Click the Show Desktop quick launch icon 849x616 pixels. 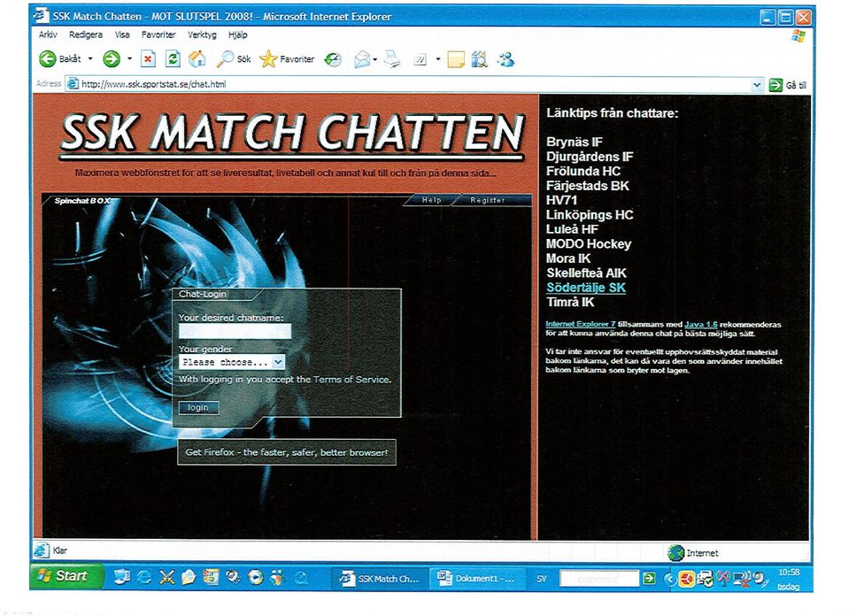coord(122,578)
